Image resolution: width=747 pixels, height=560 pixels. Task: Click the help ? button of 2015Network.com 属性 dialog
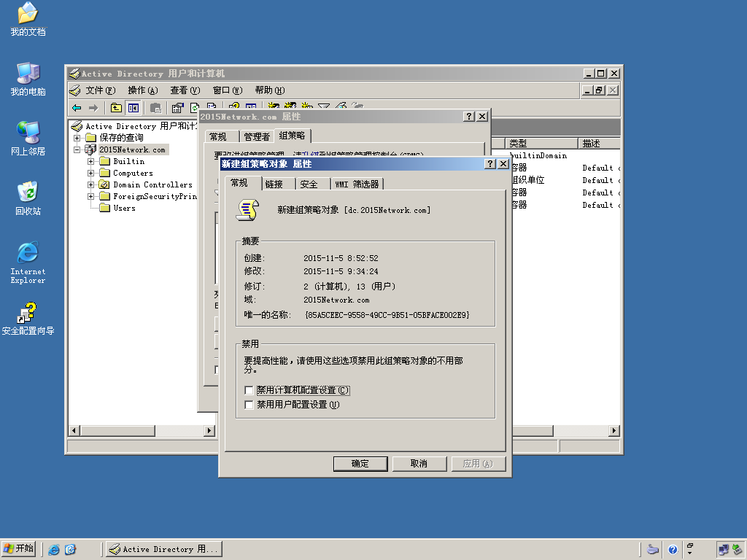(x=469, y=116)
